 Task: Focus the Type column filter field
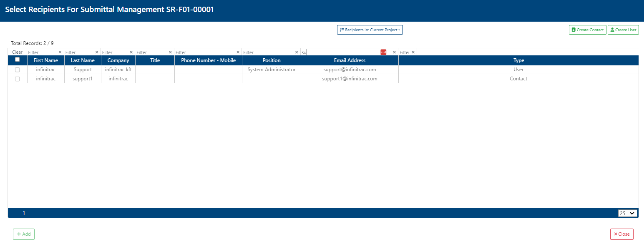pos(404,52)
